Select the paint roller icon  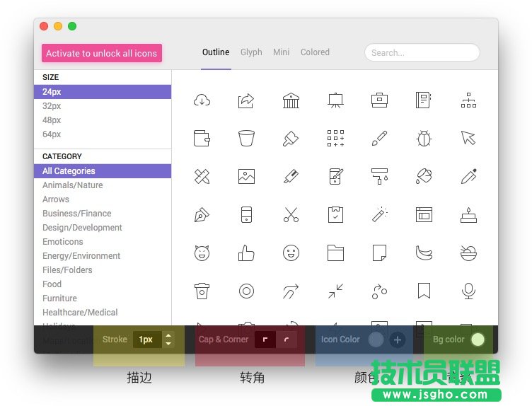380,176
